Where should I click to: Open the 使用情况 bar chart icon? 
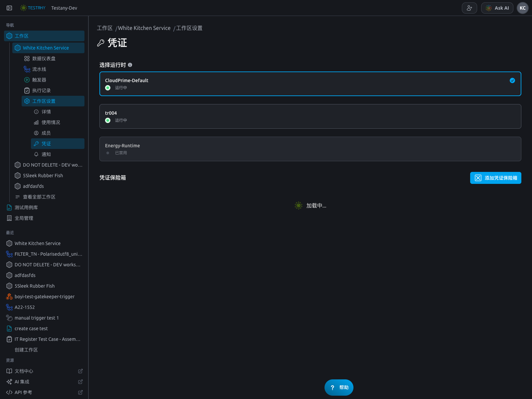[36, 122]
